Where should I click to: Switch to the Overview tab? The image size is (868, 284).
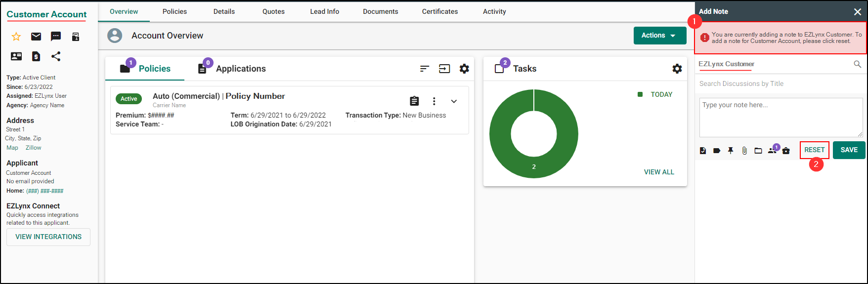(124, 11)
